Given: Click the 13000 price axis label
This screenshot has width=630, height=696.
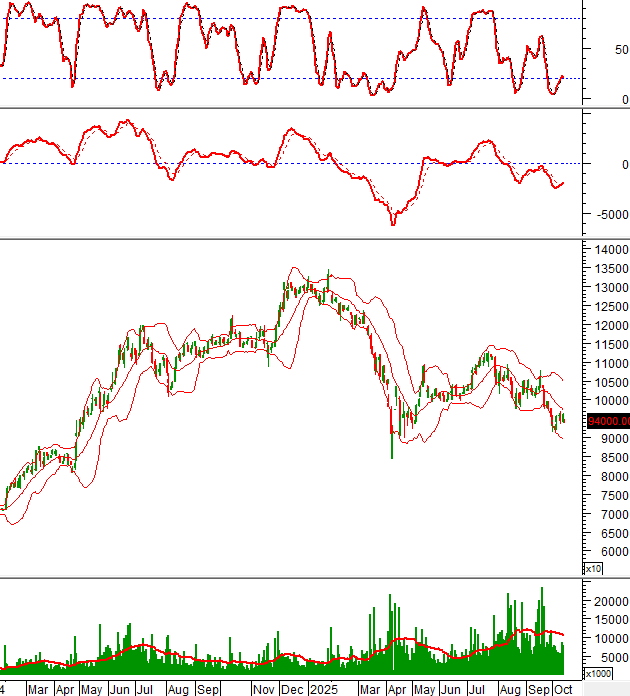Looking at the screenshot, I should pyautogui.click(x=609, y=288).
